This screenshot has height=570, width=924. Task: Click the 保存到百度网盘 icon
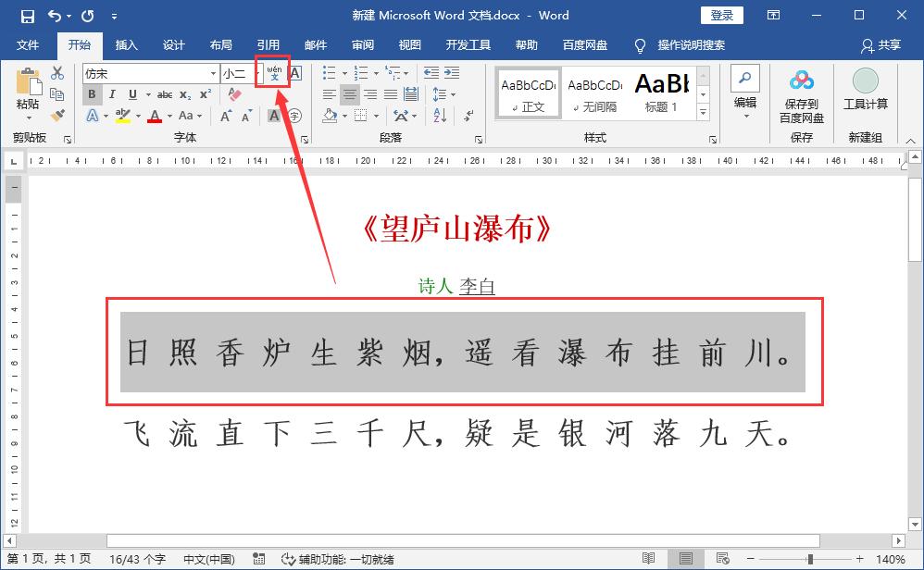[800, 93]
